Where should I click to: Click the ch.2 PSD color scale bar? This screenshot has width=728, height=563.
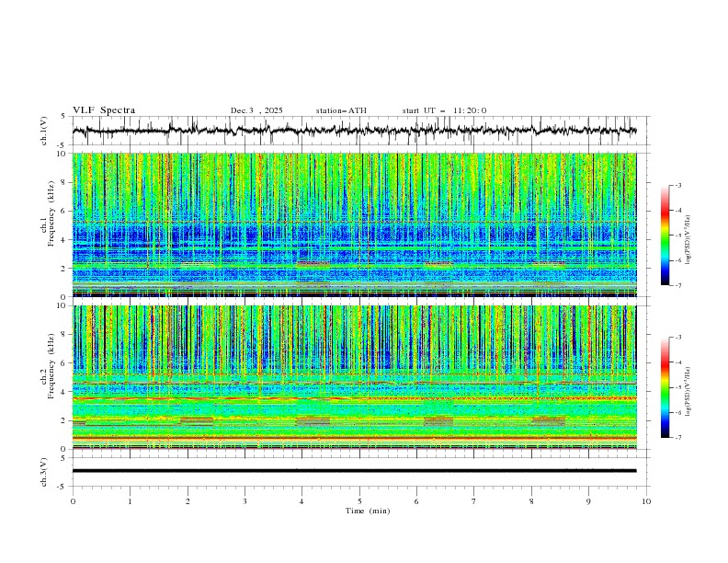(665, 387)
